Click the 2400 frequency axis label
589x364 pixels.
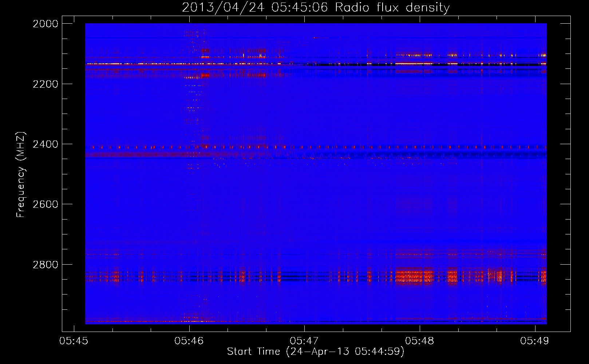tap(46, 144)
